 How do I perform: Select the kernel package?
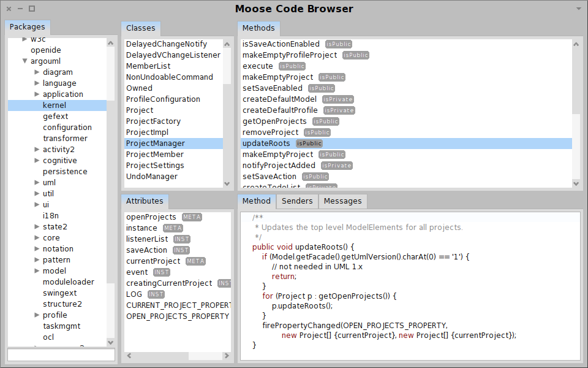click(58, 105)
